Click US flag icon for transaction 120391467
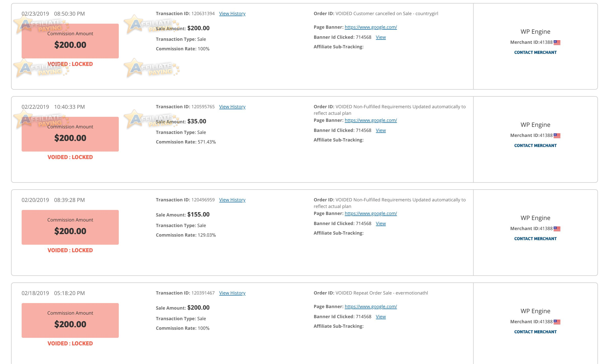The width and height of the screenshot is (606, 364). pos(557,322)
